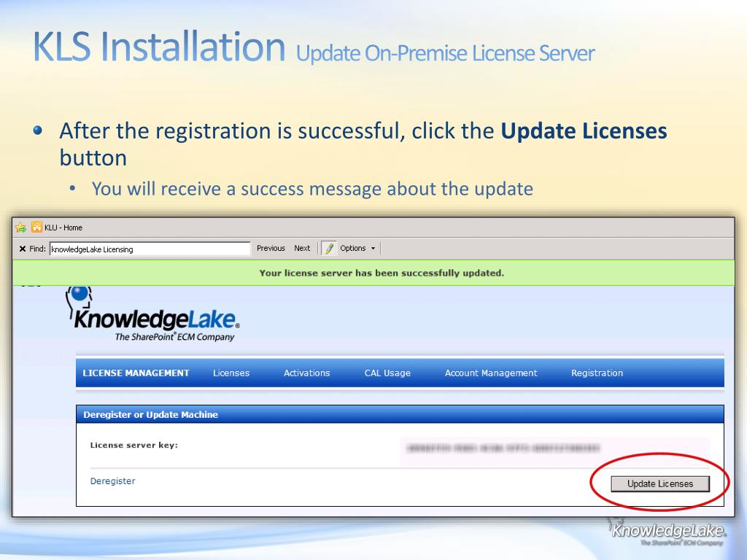Image resolution: width=747 pixels, height=560 pixels.
Task: Switch to the Registration page
Action: (597, 373)
